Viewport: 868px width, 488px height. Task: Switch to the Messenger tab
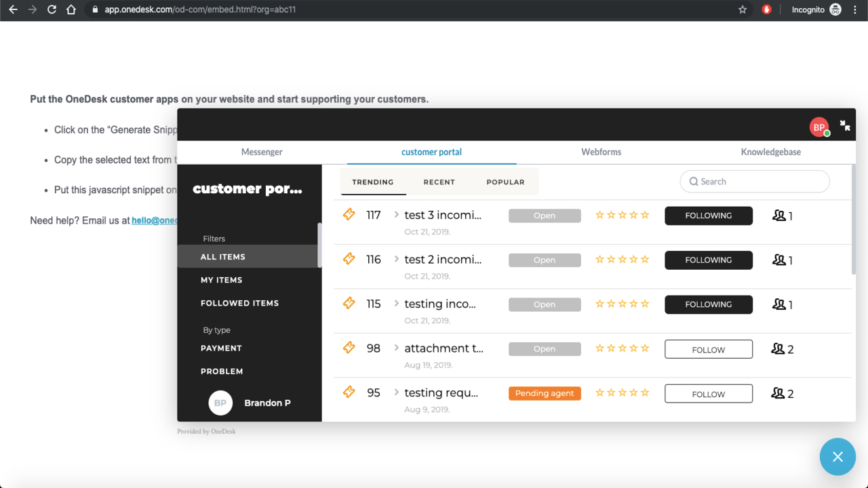pyautogui.click(x=262, y=152)
